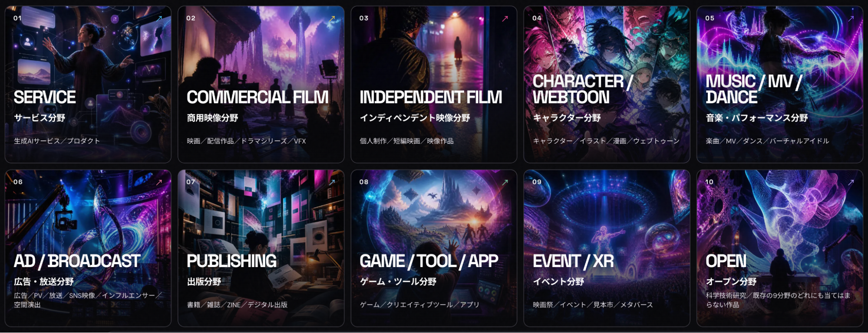Click the ゲーム／クリエイティブツール／アプリ description

tap(420, 305)
